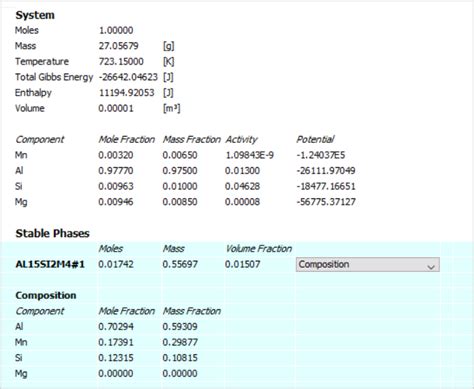Click phase Al mole fraction 0.70294
The width and height of the screenshot is (474, 389).
pyautogui.click(x=116, y=327)
